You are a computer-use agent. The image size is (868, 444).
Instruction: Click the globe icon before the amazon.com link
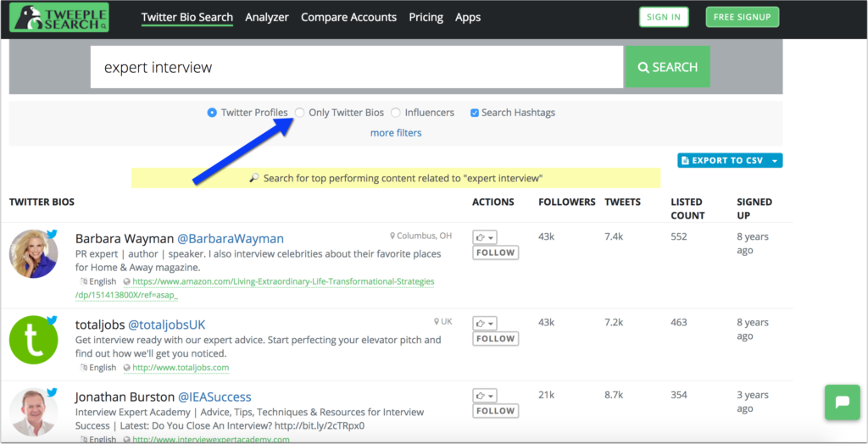point(127,282)
